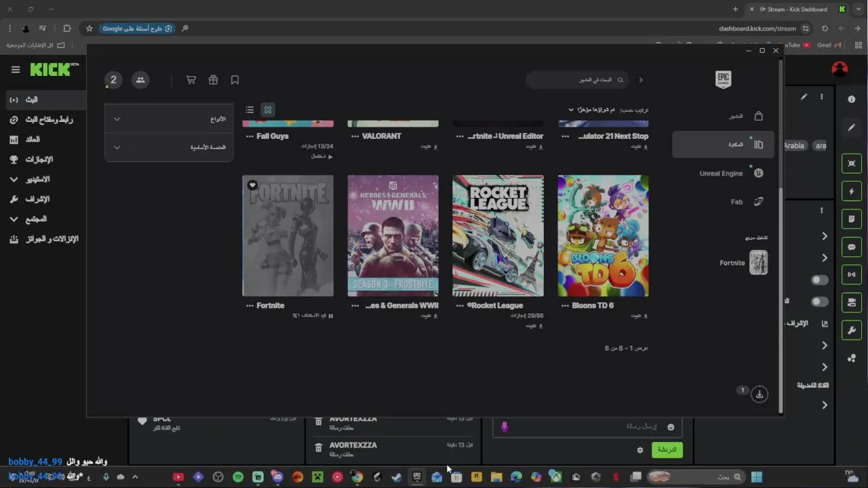Bookmark this page star in Chrome
868x488 pixels.
89,28
